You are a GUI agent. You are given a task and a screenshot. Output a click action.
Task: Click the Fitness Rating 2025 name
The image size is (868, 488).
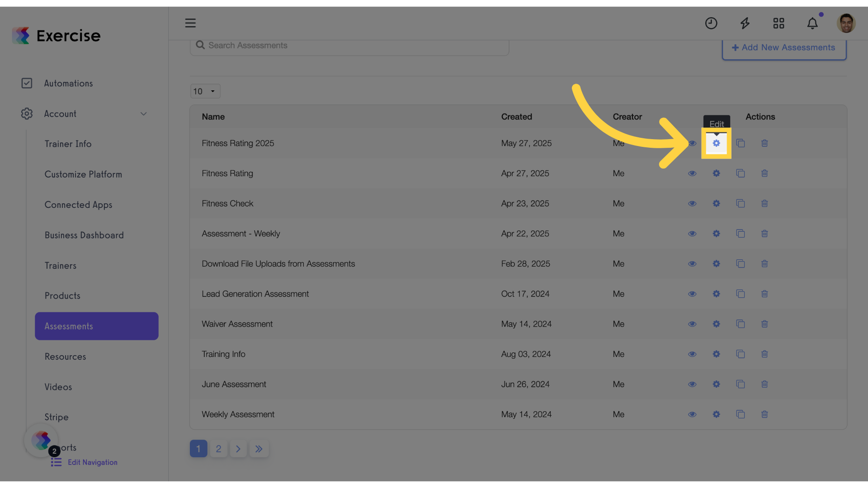coord(238,143)
